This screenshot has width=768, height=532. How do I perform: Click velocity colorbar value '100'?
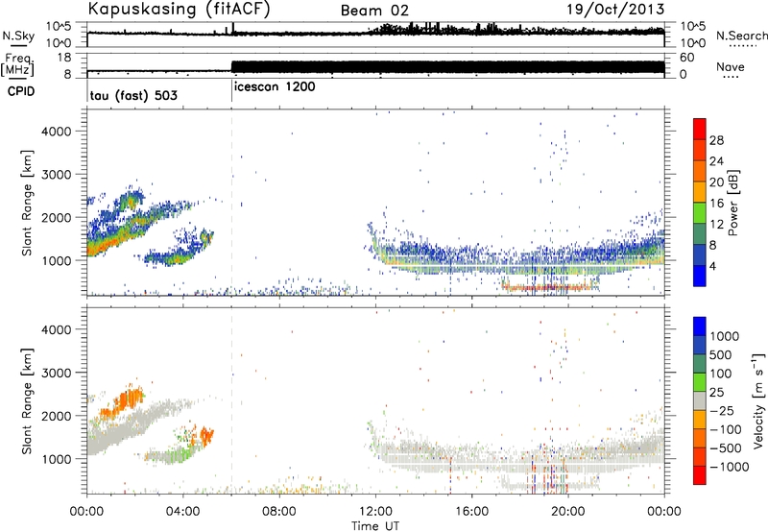[x=721, y=374]
